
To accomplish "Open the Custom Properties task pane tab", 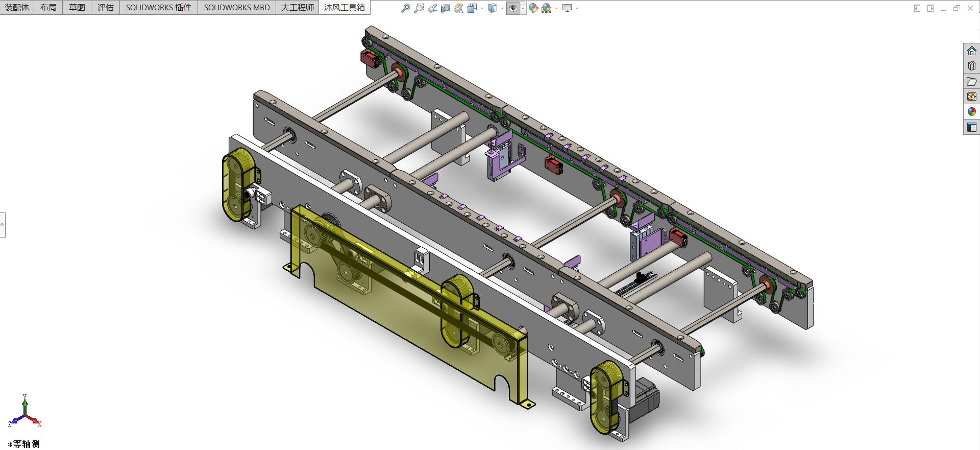I will point(971,127).
